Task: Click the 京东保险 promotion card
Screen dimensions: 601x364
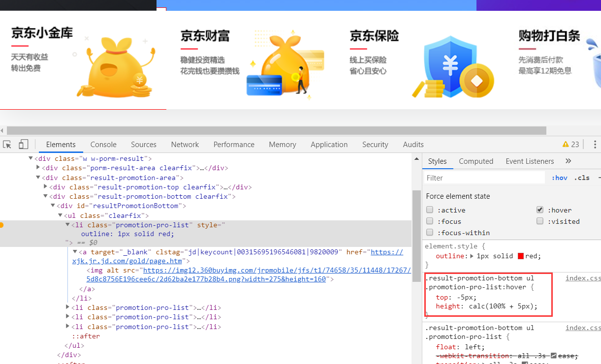Action: pyautogui.click(x=421, y=60)
